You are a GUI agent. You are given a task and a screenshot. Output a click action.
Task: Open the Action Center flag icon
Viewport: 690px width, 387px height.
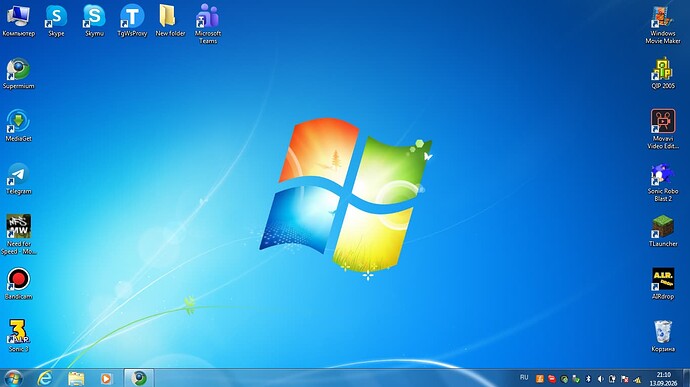click(624, 379)
